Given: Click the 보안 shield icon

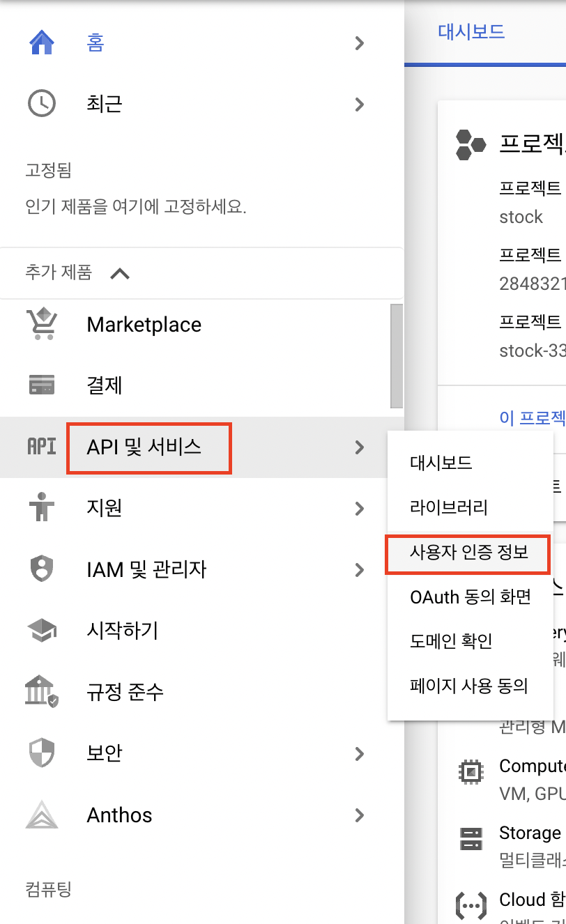Looking at the screenshot, I should [42, 753].
